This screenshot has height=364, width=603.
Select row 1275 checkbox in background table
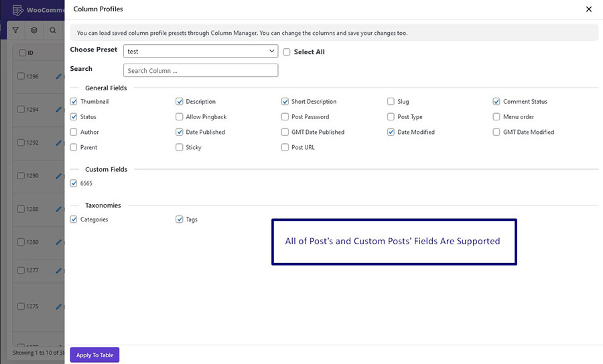coord(21,306)
